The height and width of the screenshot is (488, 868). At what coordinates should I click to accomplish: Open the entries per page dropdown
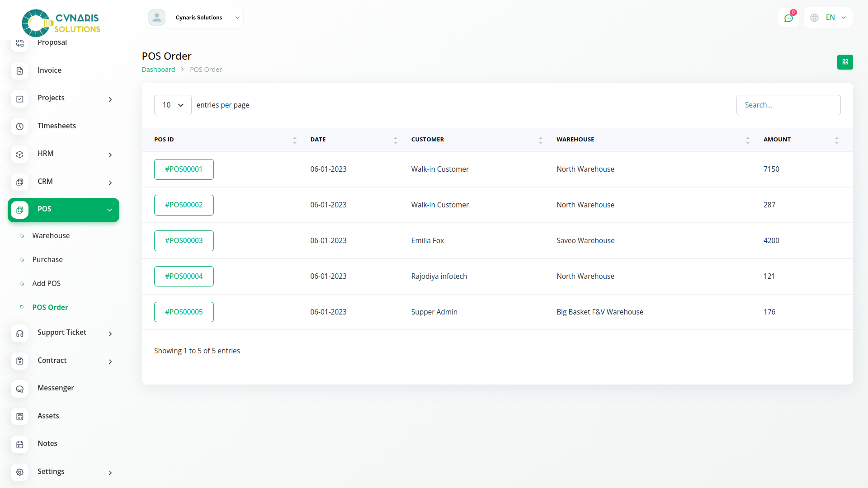pyautogui.click(x=173, y=105)
